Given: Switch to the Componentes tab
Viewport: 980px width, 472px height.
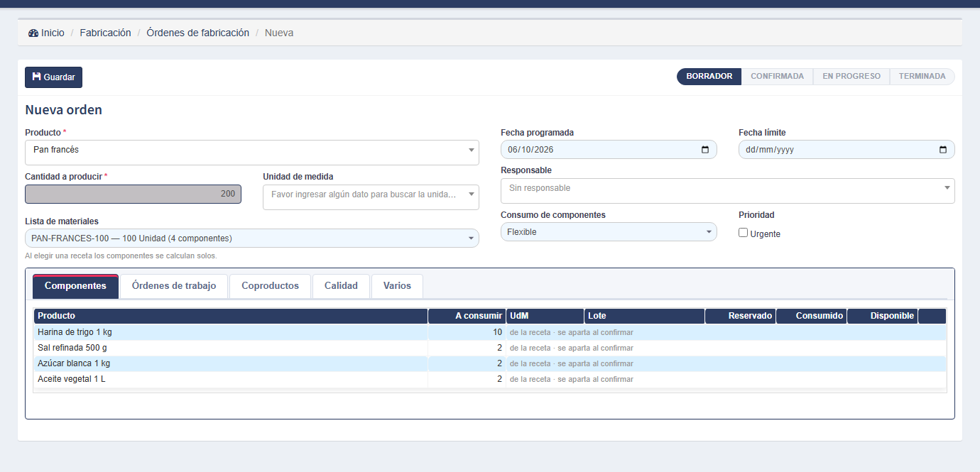Looking at the screenshot, I should (75, 286).
